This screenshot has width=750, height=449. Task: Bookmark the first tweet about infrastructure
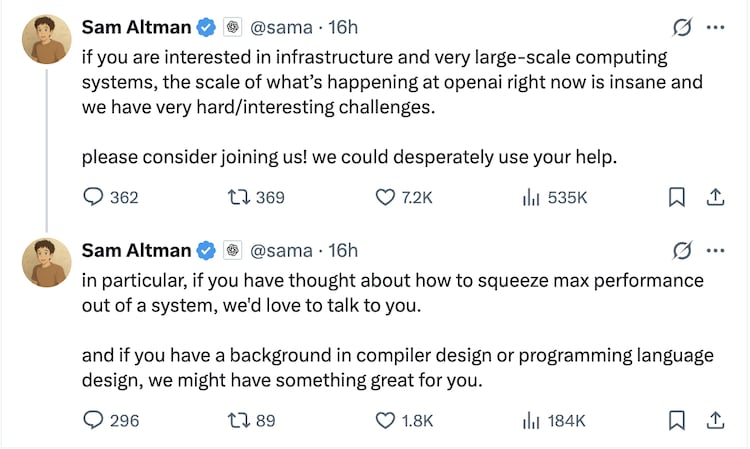pos(676,198)
